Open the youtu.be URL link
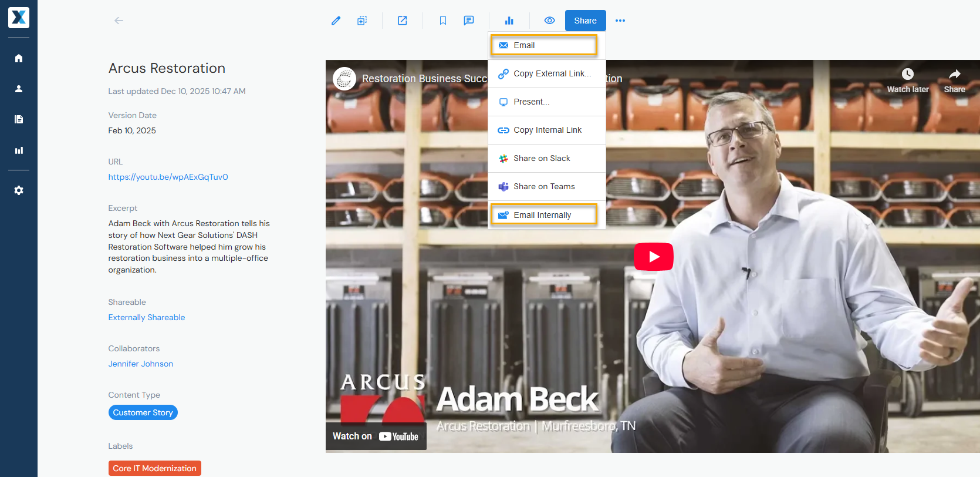 pos(168,177)
